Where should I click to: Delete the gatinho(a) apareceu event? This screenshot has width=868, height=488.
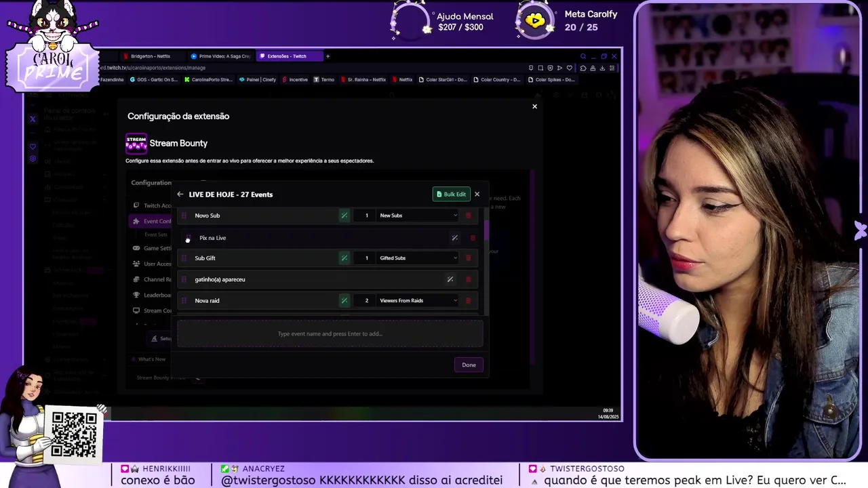point(468,279)
